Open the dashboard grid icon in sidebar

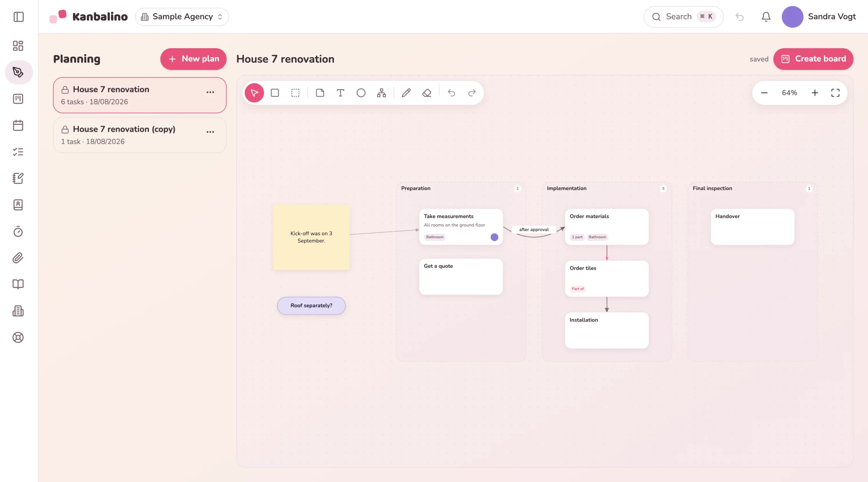[18, 46]
